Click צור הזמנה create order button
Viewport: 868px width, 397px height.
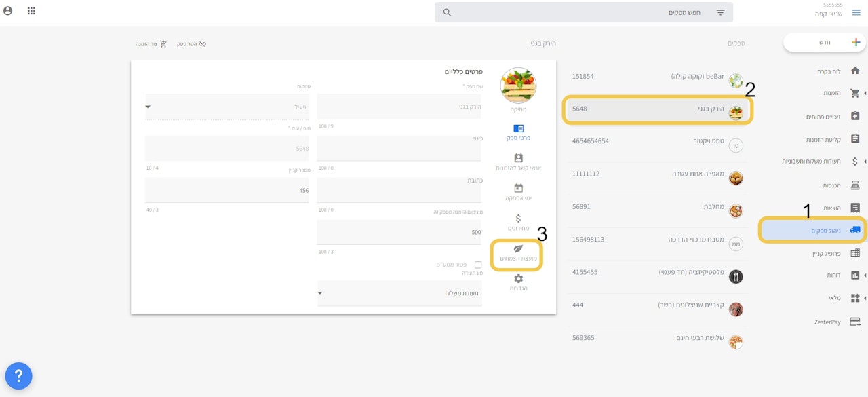click(x=151, y=44)
